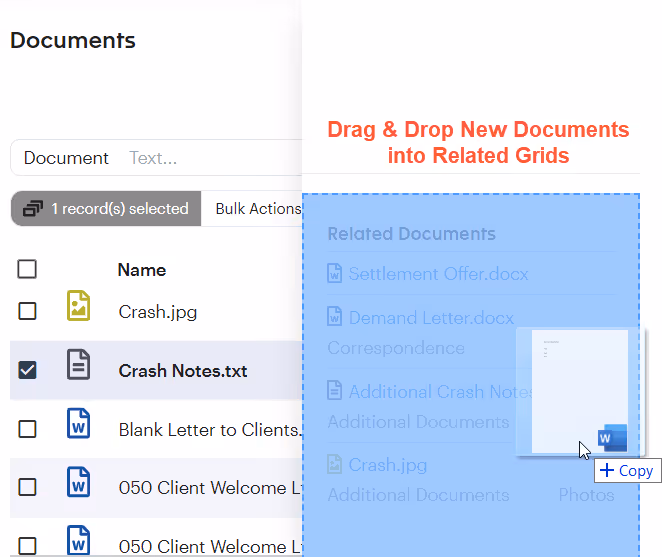This screenshot has height=557, width=662.
Task: Click the Correspondence category label
Action: point(396,348)
